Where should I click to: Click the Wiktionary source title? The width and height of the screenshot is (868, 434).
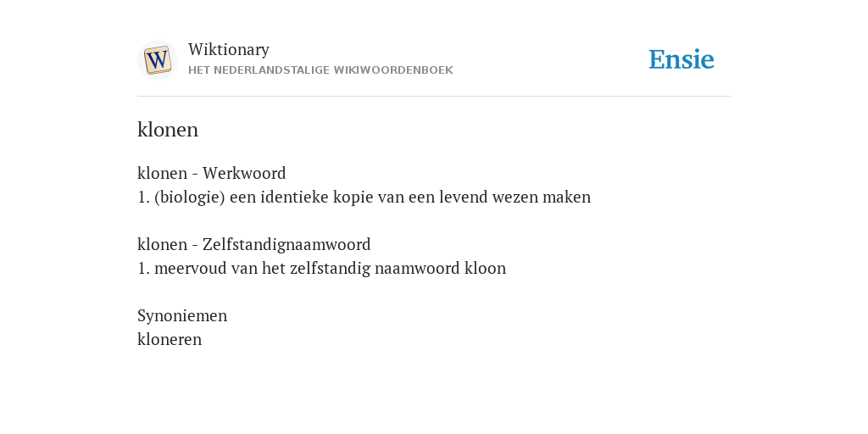coord(229,49)
